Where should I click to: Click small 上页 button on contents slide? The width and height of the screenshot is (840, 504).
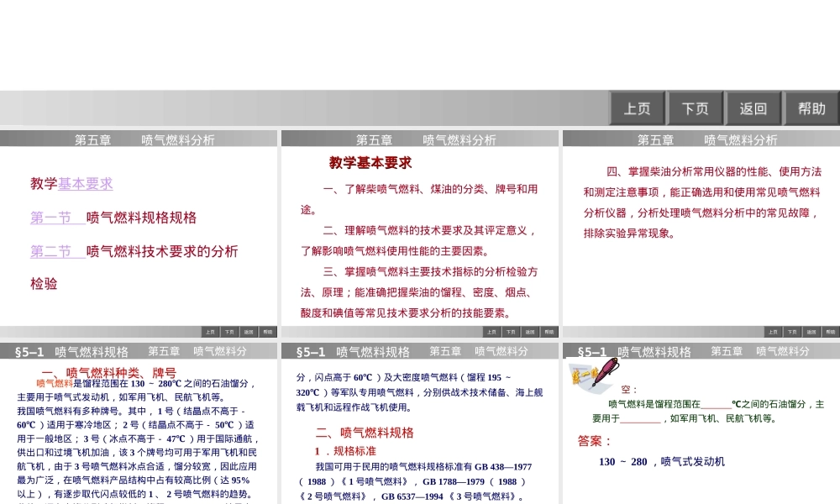pyautogui.click(x=210, y=332)
